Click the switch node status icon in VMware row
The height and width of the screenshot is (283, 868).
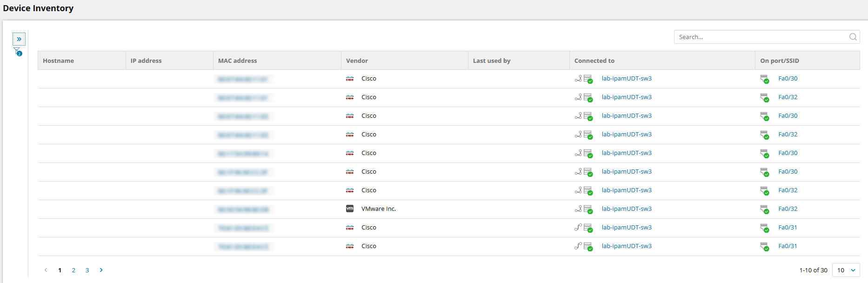(588, 209)
